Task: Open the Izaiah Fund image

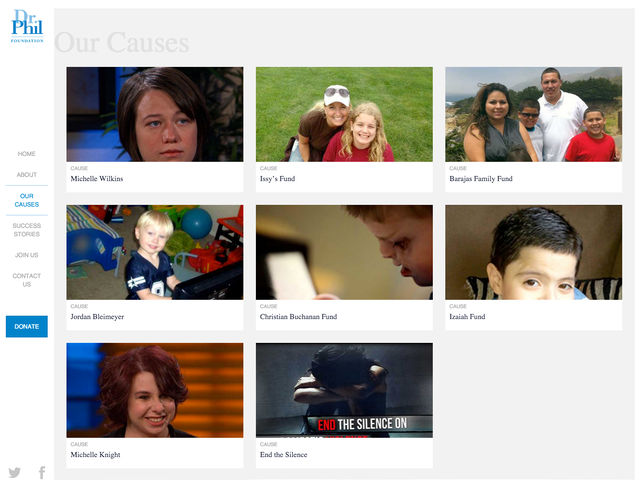Action: [533, 252]
